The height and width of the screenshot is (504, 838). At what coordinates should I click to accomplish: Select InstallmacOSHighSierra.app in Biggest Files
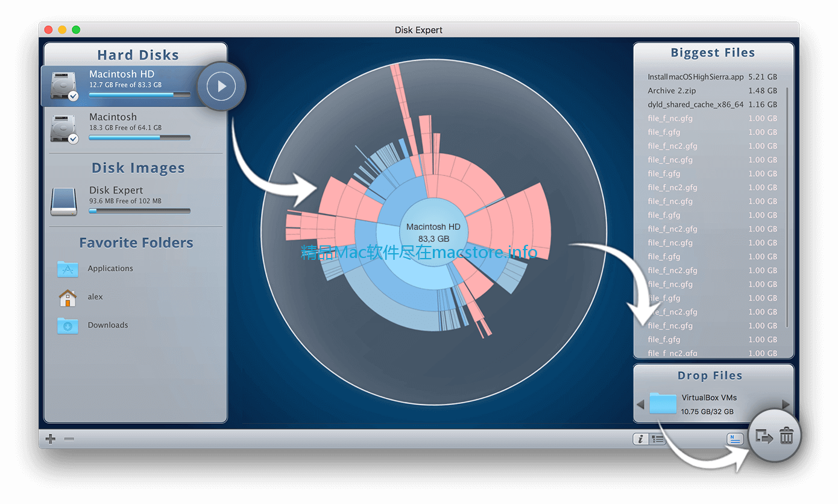tap(696, 77)
